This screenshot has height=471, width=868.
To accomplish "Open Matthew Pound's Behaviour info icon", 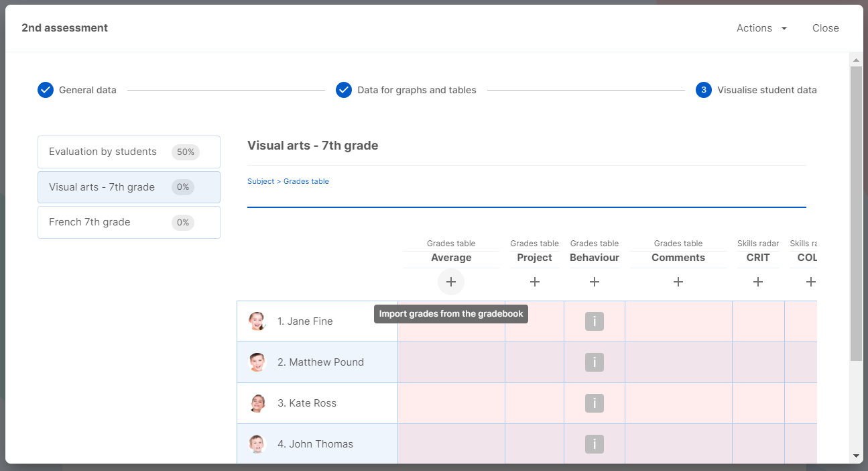I will 595,362.
